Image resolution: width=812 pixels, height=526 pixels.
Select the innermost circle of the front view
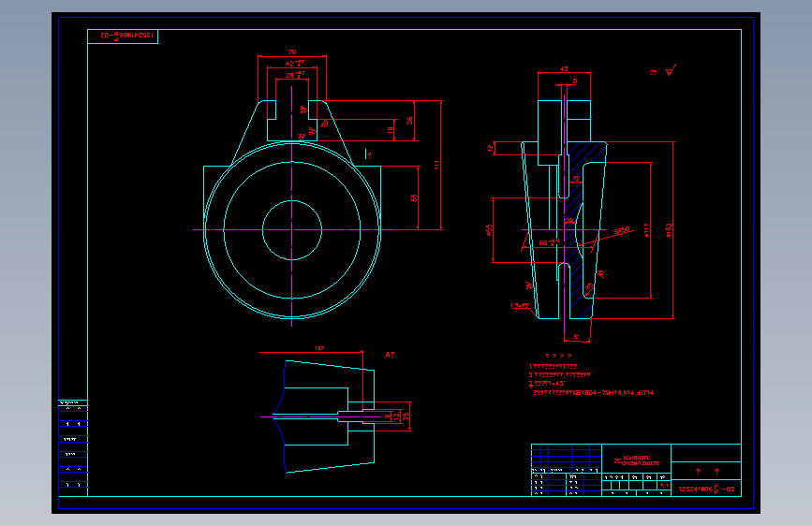292,230
